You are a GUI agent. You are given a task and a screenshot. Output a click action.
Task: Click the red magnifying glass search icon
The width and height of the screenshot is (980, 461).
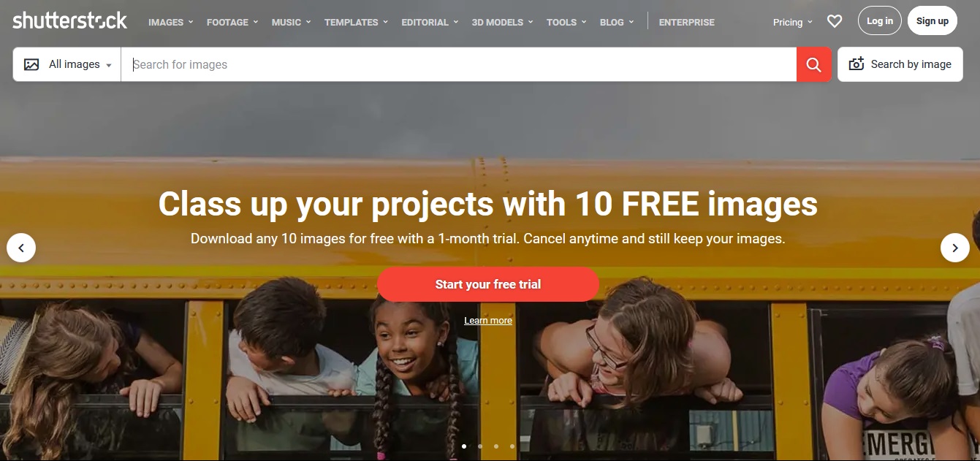pyautogui.click(x=813, y=64)
